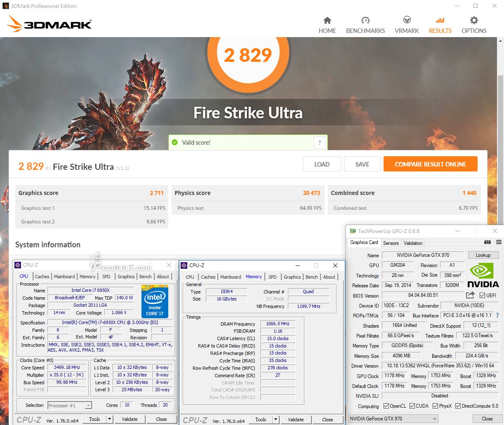This screenshot has height=425, width=504.
Task: Click the valid score help question button
Action: tap(319, 143)
